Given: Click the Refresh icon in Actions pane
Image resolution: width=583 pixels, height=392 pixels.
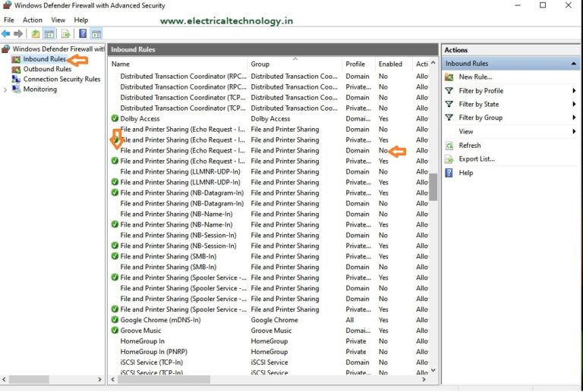Looking at the screenshot, I should click(449, 146).
